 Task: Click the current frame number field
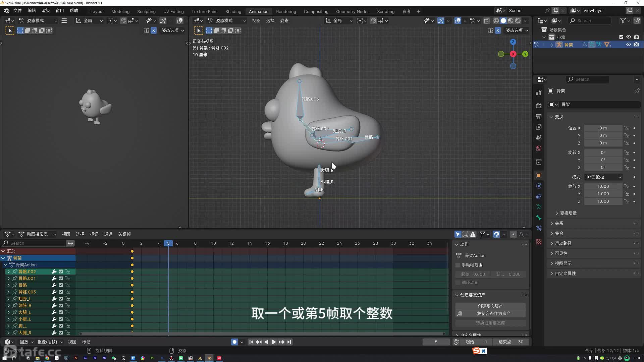point(436,342)
